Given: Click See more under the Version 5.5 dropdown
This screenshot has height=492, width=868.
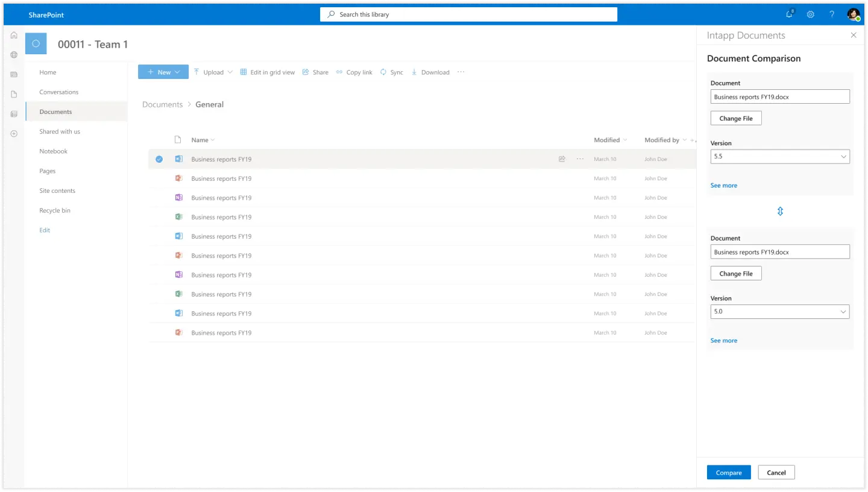Looking at the screenshot, I should pyautogui.click(x=723, y=185).
